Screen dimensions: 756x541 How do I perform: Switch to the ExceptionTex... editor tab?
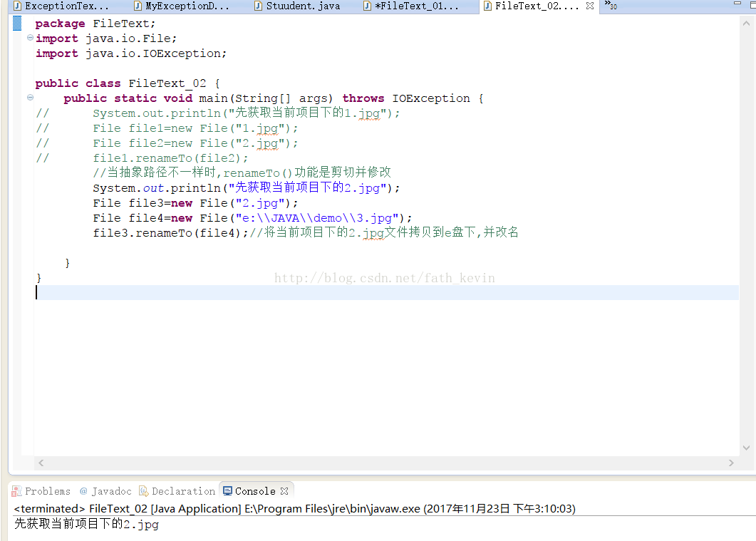61,6
